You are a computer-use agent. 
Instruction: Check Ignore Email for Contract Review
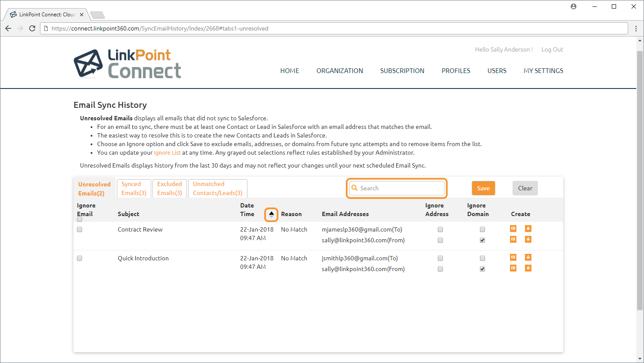(79, 229)
